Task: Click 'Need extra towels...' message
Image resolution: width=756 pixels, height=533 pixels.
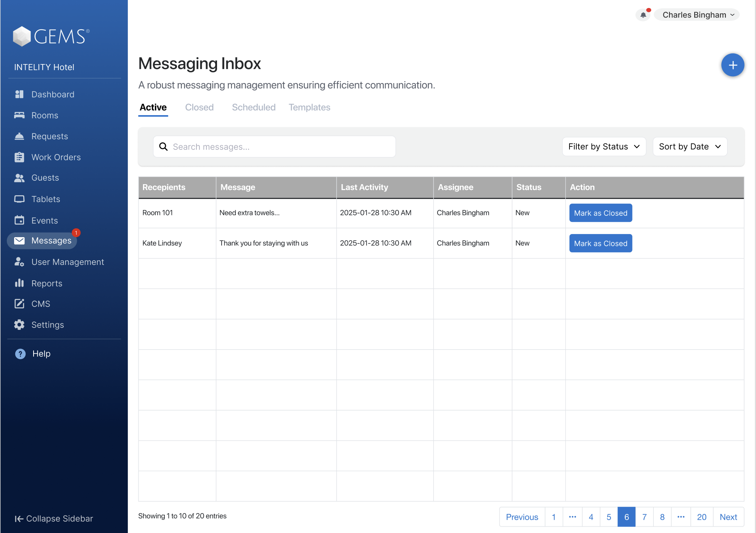Action: pos(249,213)
